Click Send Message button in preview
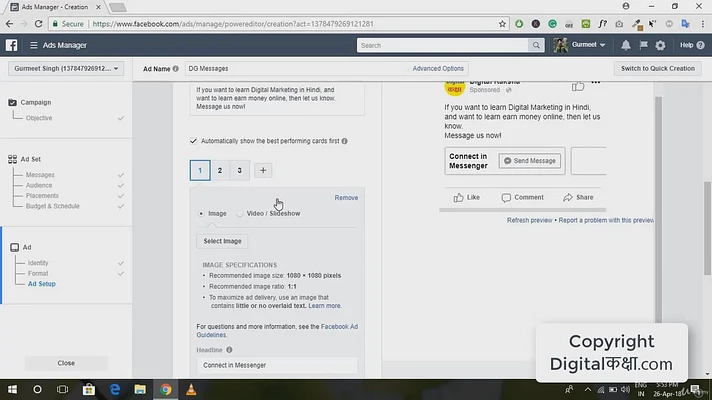Viewport: 712px width, 400px height. (x=529, y=161)
